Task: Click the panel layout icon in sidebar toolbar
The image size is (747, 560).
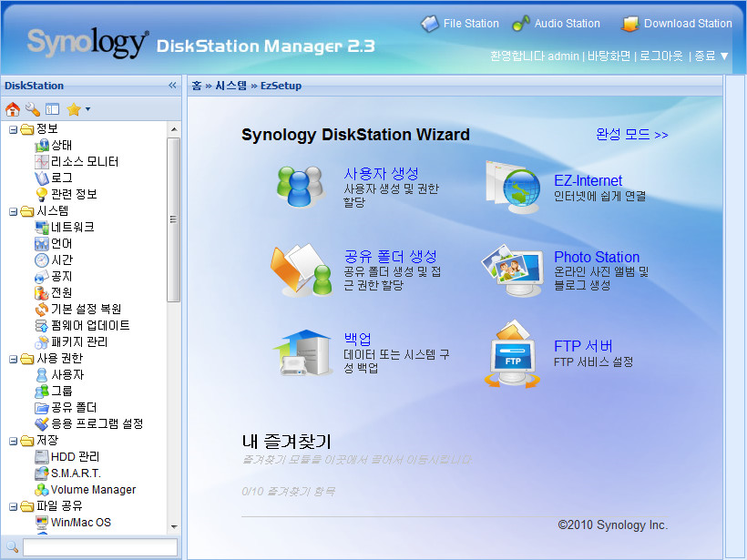Action: coord(53,109)
